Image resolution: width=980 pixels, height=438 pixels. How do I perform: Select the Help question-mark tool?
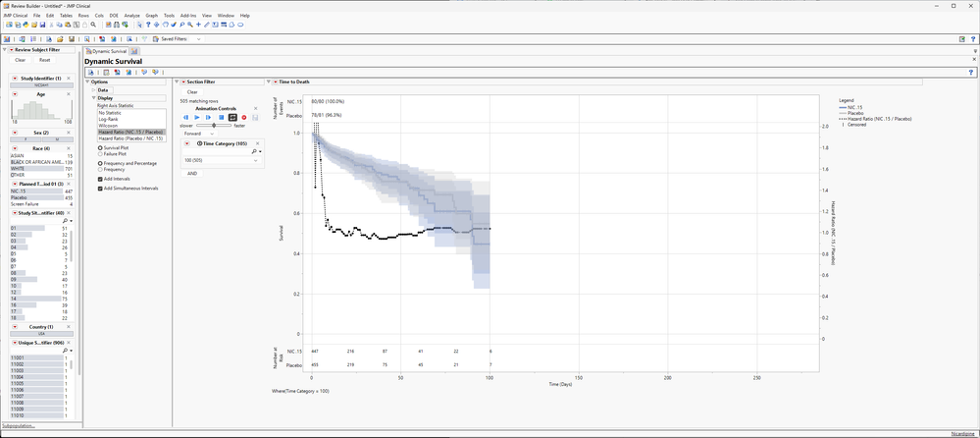[148, 25]
